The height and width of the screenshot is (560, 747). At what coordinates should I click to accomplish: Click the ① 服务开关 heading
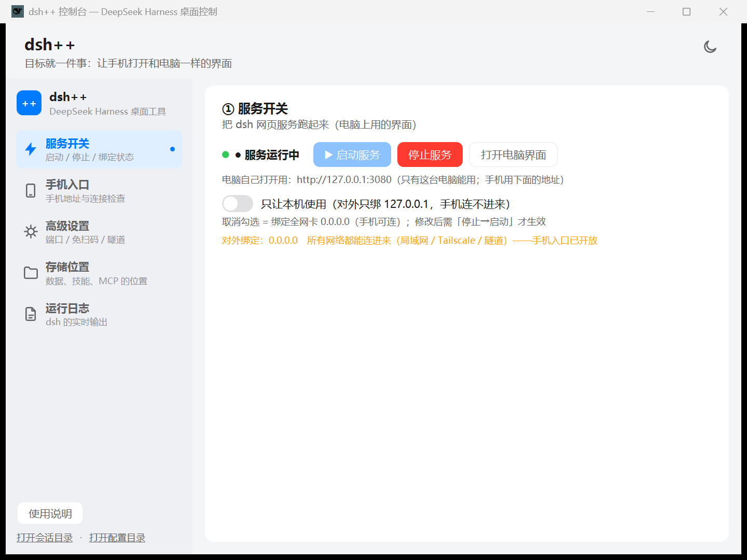[x=255, y=108]
